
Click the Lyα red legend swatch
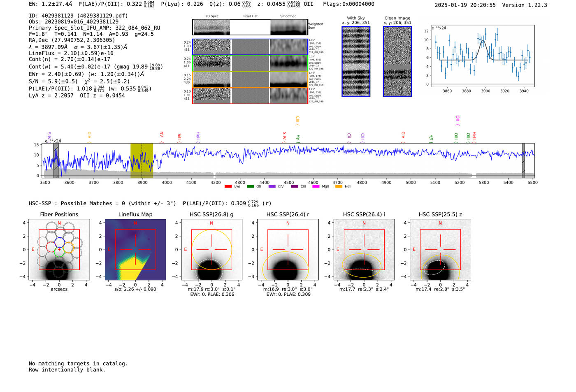(x=228, y=186)
